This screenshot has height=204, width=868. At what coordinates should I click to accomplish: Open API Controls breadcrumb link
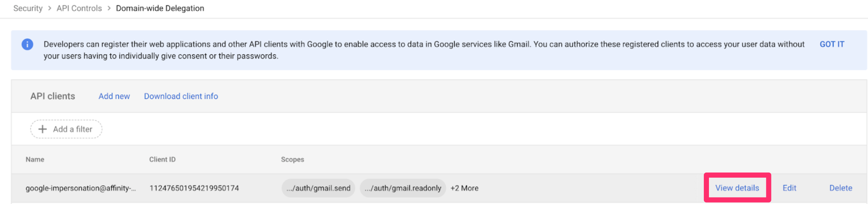point(79,8)
